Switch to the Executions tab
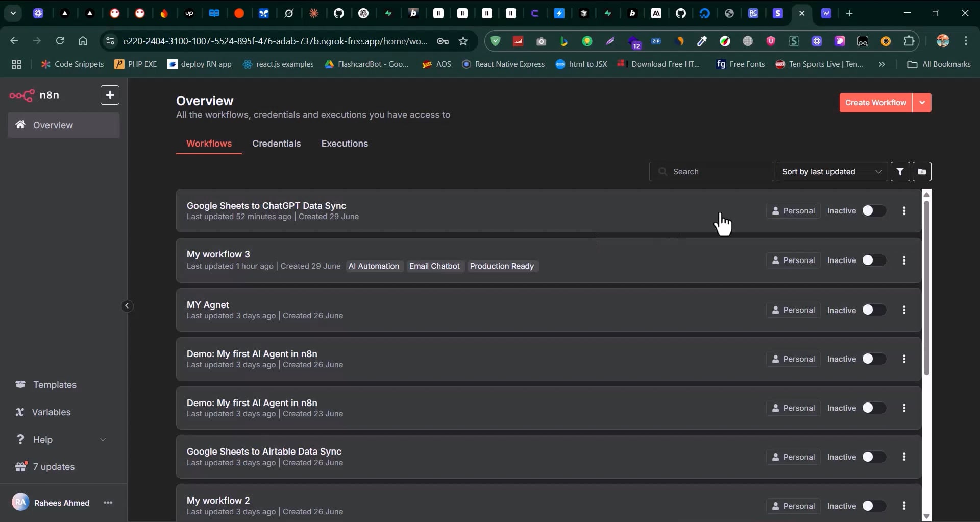The width and height of the screenshot is (980, 522). (x=345, y=144)
